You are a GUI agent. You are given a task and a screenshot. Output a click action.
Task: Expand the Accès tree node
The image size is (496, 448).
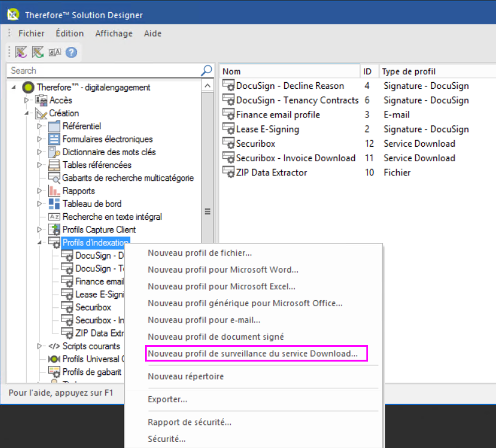(x=27, y=100)
